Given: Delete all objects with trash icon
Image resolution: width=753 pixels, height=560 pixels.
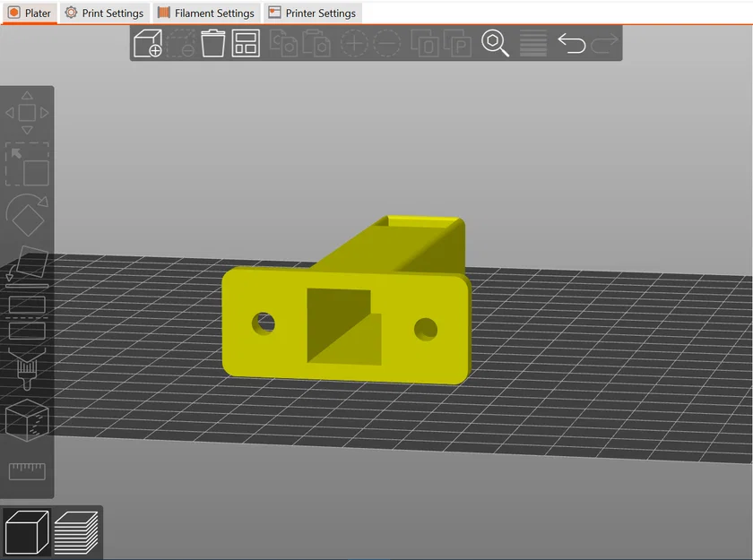Looking at the screenshot, I should (212, 43).
